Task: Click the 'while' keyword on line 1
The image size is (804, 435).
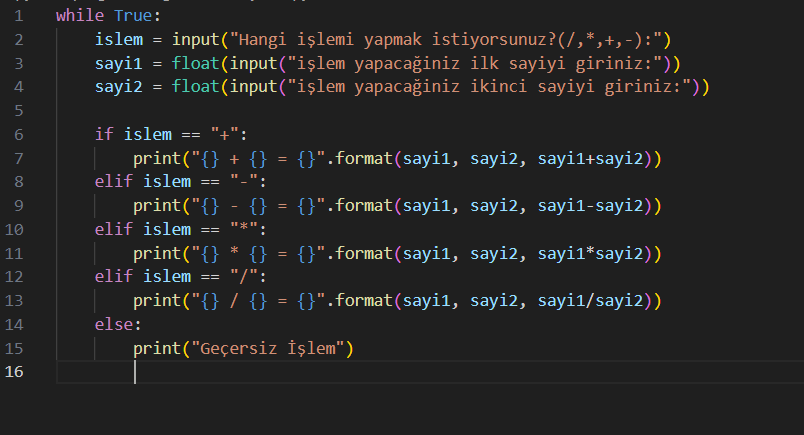Action: [80, 15]
